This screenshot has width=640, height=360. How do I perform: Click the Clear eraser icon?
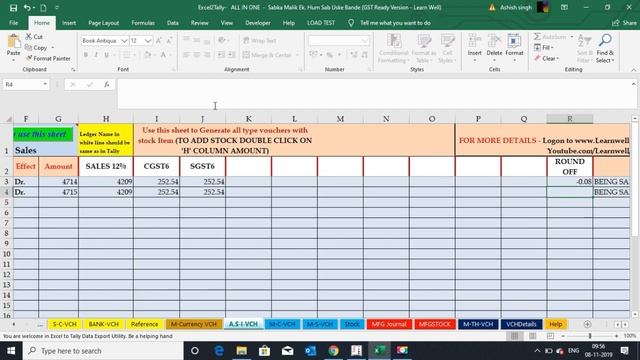pyautogui.click(x=538, y=58)
